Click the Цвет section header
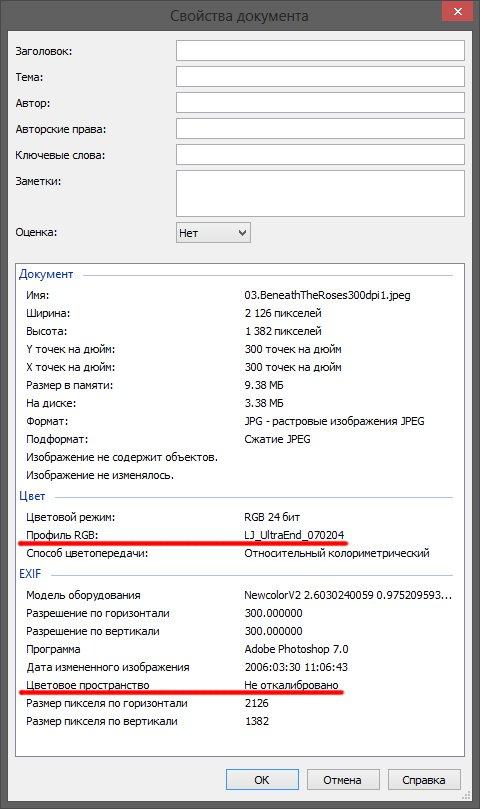 (32, 496)
